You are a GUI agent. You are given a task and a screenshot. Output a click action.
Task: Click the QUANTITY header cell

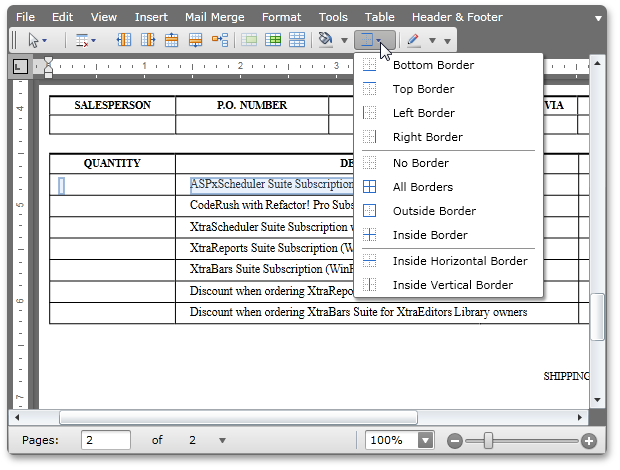pos(112,163)
